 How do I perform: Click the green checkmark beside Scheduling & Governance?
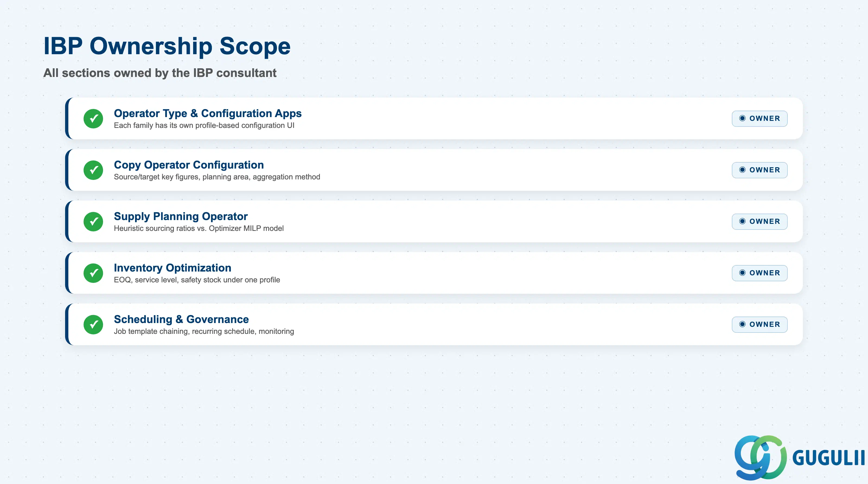pyautogui.click(x=93, y=324)
